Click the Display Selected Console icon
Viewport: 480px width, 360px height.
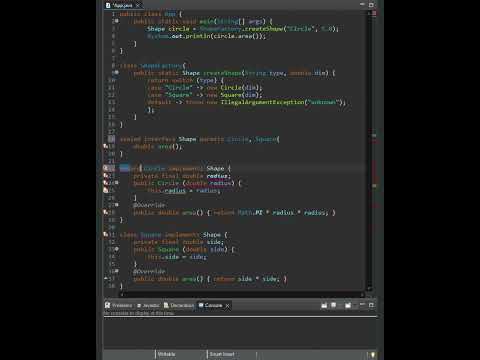click(x=333, y=305)
